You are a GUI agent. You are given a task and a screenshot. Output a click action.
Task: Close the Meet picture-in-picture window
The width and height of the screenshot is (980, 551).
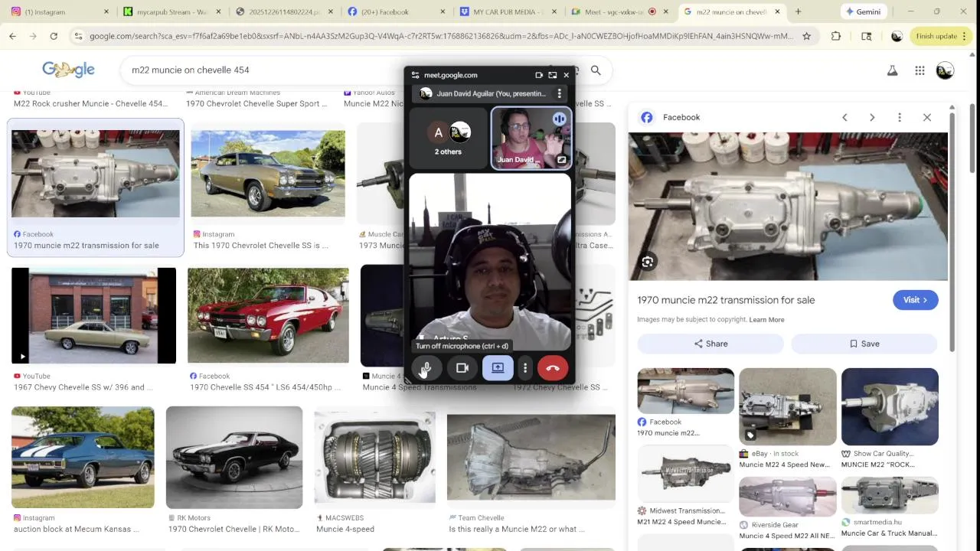pyautogui.click(x=566, y=75)
